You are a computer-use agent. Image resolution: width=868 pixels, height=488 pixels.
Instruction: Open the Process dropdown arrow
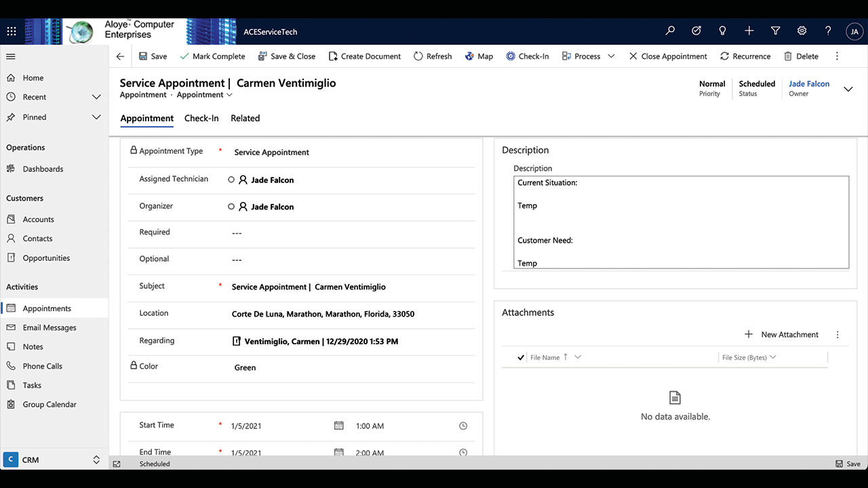pos(611,56)
